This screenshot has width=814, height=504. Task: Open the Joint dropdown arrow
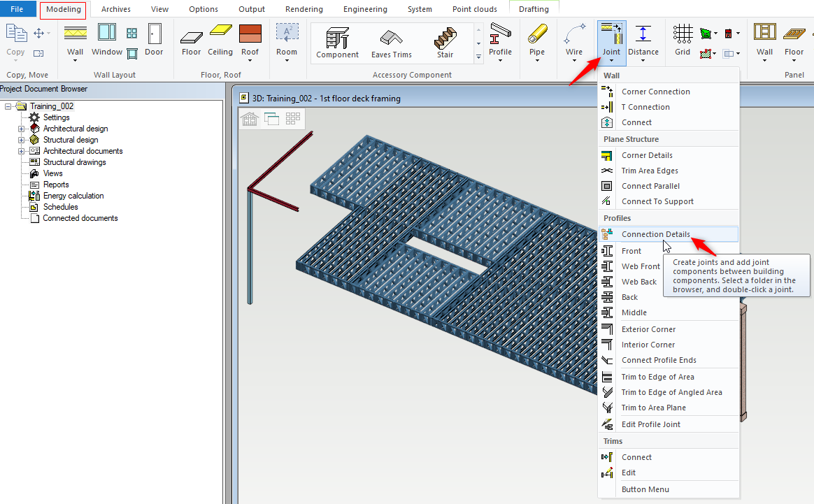click(611, 61)
